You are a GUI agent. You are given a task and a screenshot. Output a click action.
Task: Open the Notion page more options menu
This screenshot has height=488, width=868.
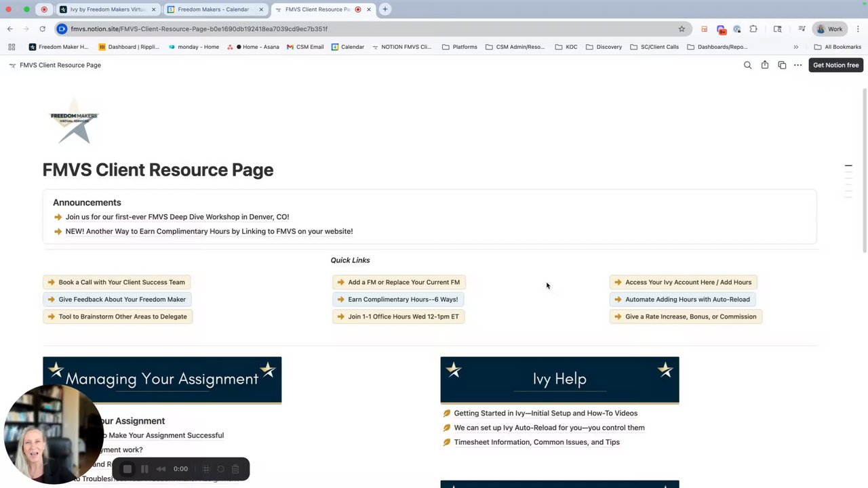pyautogui.click(x=798, y=65)
